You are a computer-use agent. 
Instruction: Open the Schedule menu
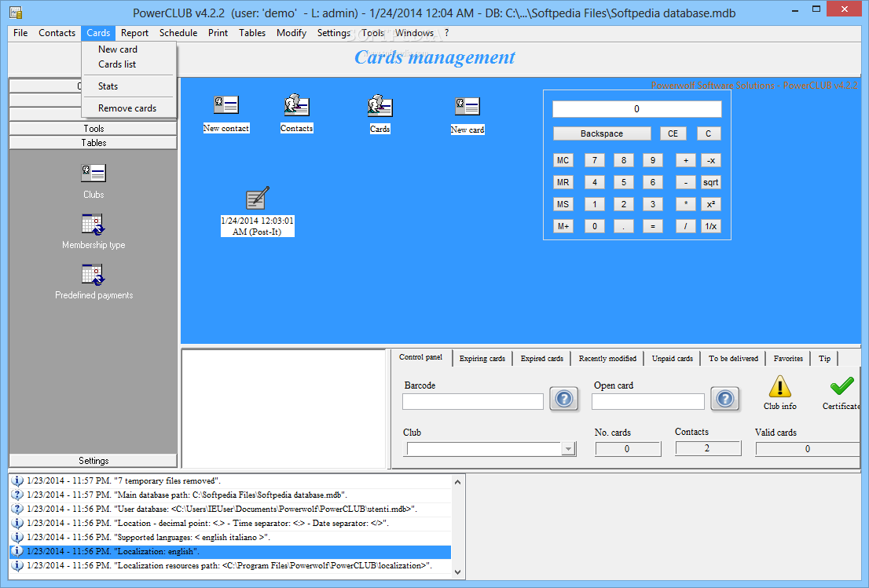click(x=178, y=33)
